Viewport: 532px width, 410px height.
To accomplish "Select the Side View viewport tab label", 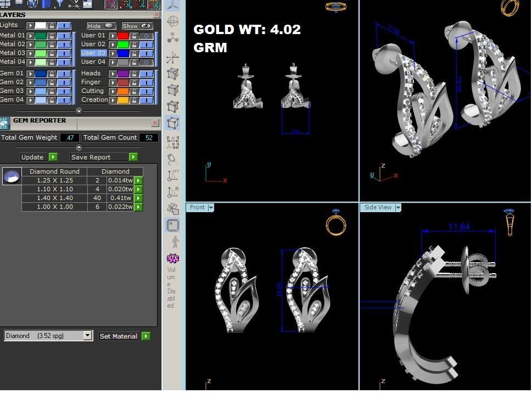I will (x=378, y=207).
